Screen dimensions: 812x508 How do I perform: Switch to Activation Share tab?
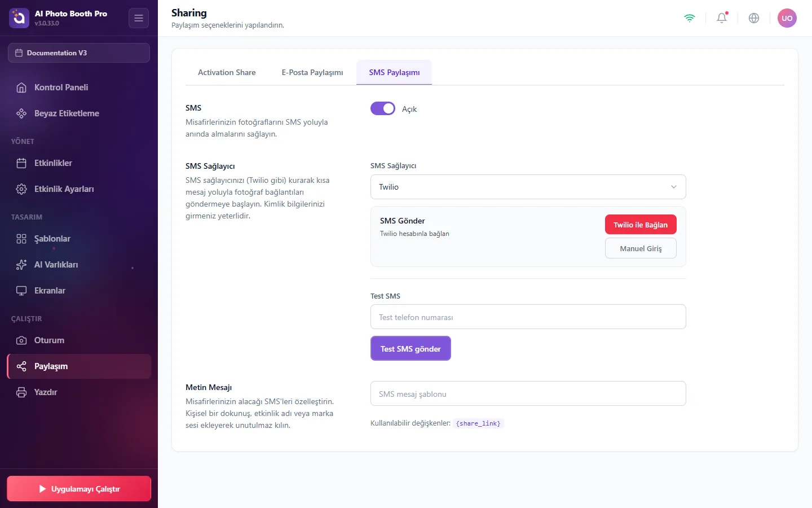[227, 72]
